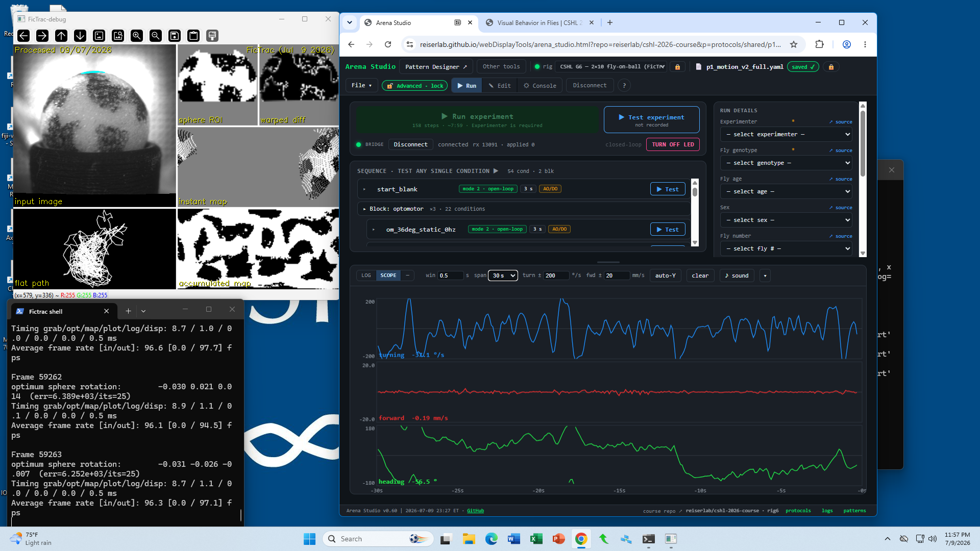Image resolution: width=980 pixels, height=551 pixels.
Task: Switch to the Console tab
Action: coord(540,86)
